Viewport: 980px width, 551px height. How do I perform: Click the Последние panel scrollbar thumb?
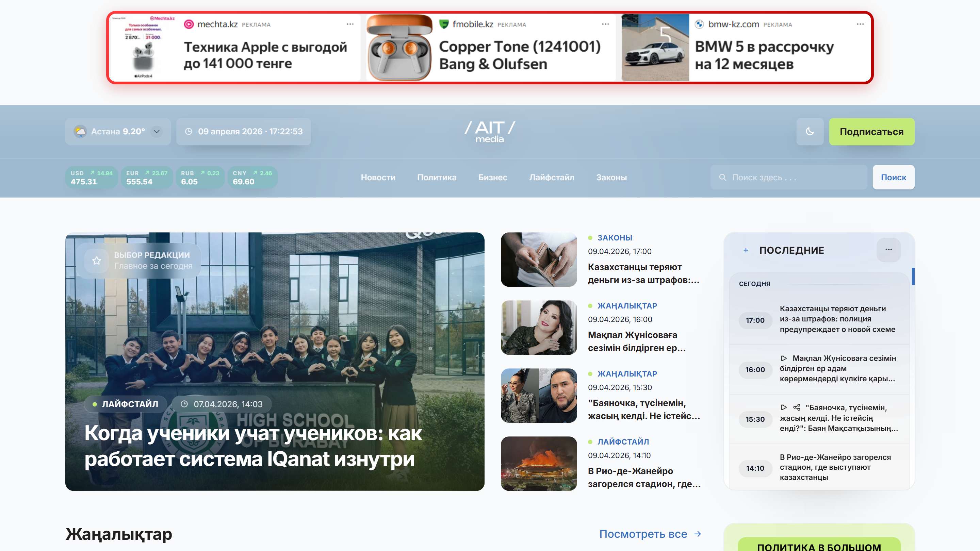(913, 277)
